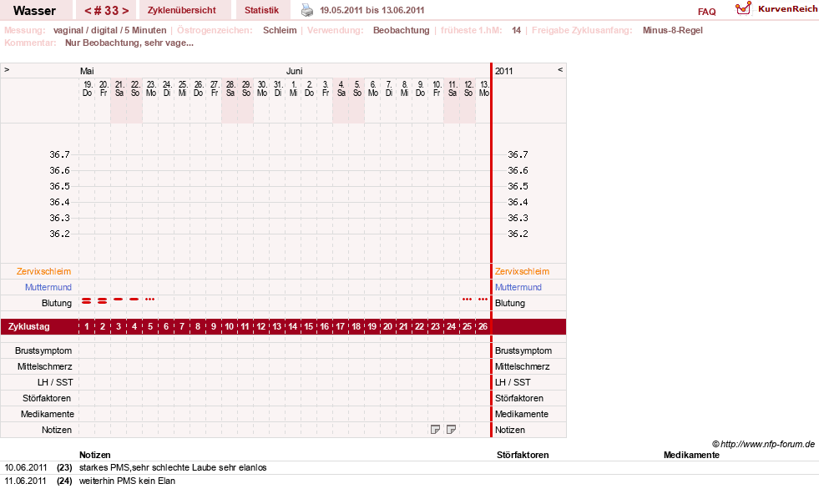Click the LH / SST label on left
The height and width of the screenshot is (504, 819).
(55, 382)
